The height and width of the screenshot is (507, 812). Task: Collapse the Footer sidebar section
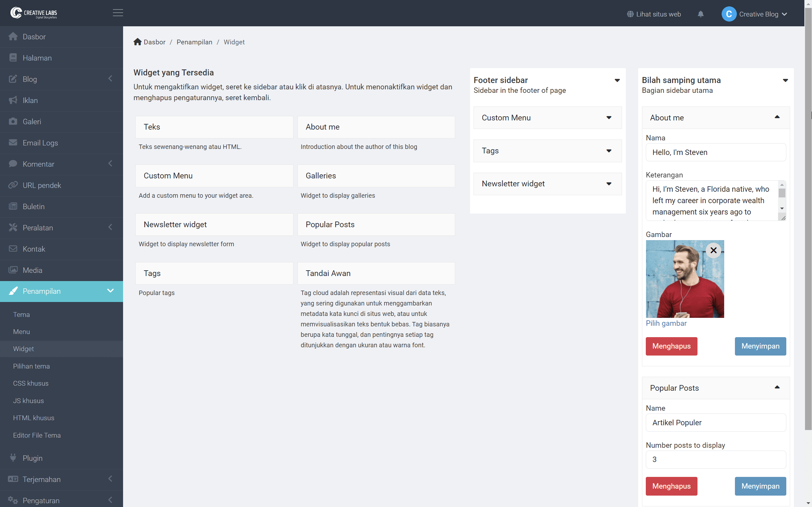tap(618, 80)
